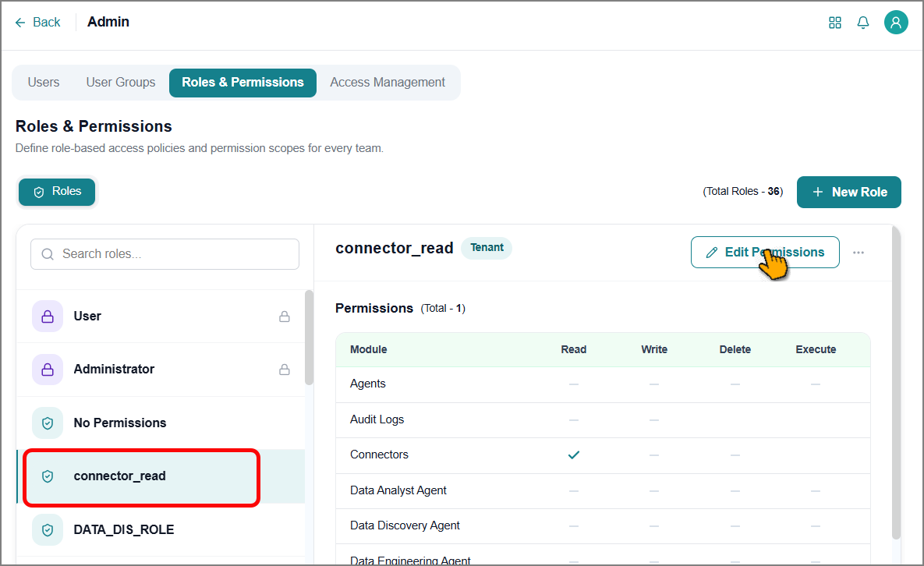Go back using the Back arrow link
This screenshot has width=924, height=566.
point(38,23)
